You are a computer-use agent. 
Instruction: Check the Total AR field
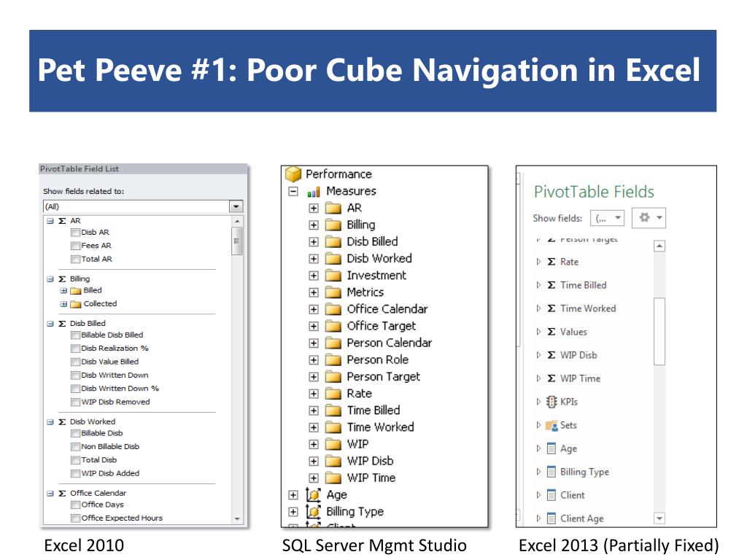coord(75,259)
